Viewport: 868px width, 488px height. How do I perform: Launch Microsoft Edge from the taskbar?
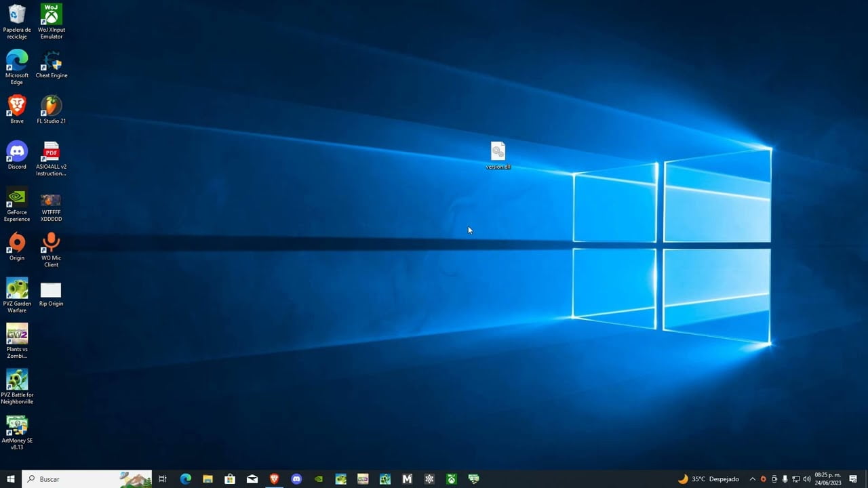point(186,479)
